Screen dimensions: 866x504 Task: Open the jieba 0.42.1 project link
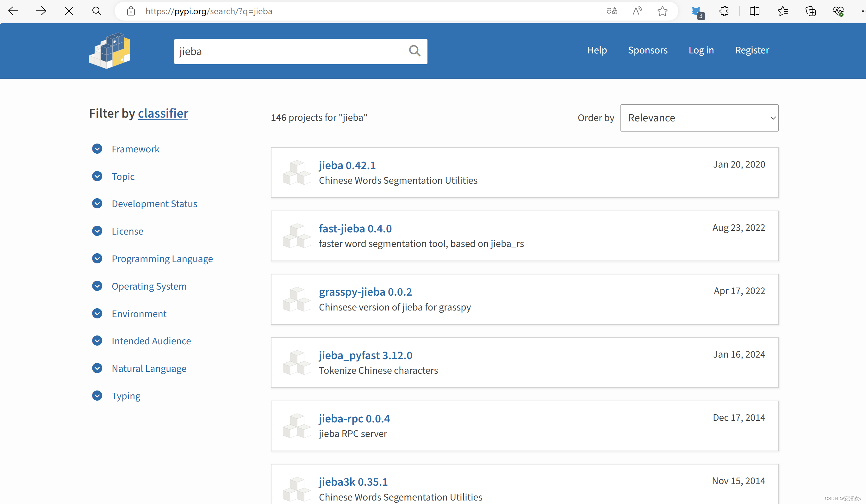tap(347, 165)
